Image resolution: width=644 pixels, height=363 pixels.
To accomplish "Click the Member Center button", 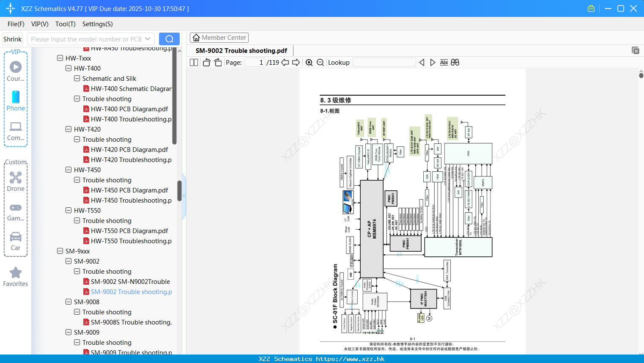I will [219, 37].
